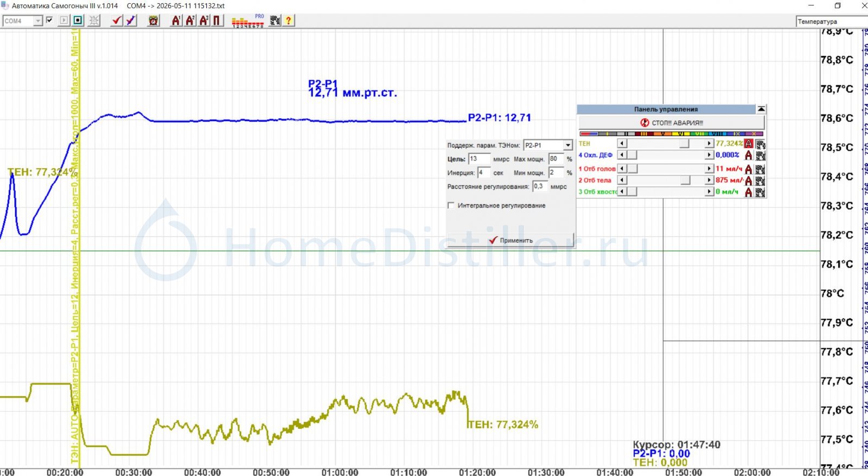Toggle the checkbox next to COM4 port
This screenshot has width=868, height=476.
click(x=49, y=20)
